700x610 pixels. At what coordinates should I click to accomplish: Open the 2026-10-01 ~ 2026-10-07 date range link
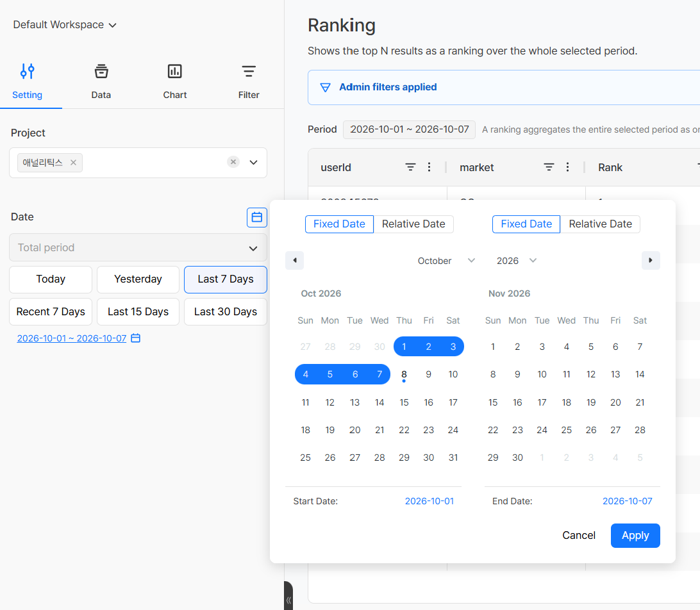point(71,339)
